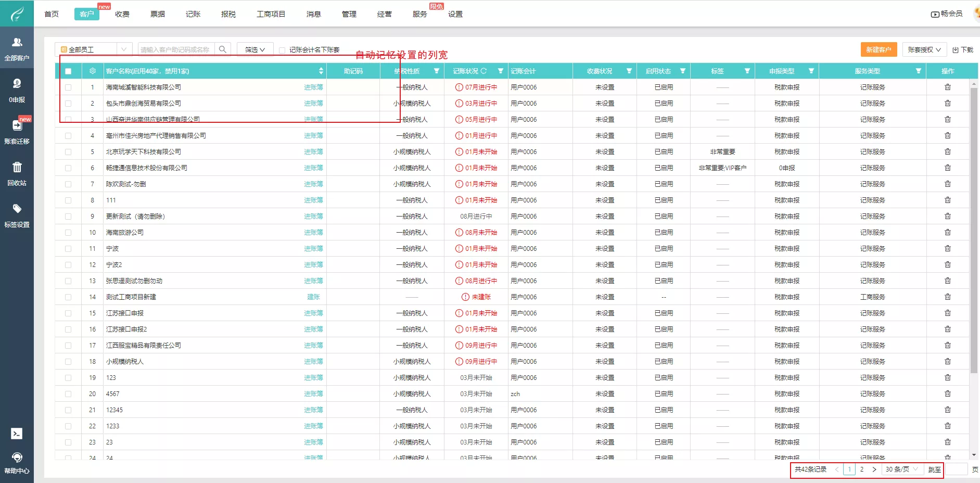This screenshot has width=980, height=483.
Task: Open the column settings gear icon
Action: [x=93, y=71]
